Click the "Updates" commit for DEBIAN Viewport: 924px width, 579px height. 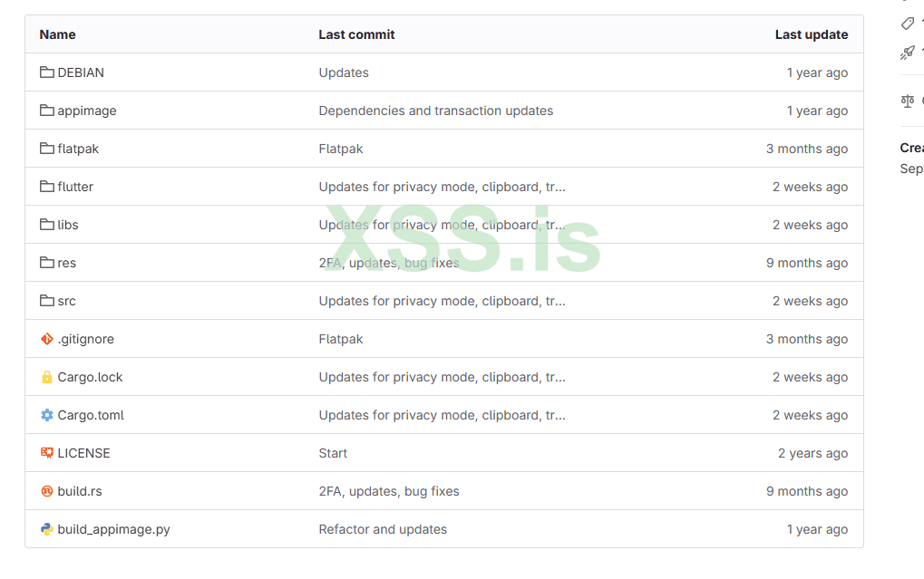344,72
